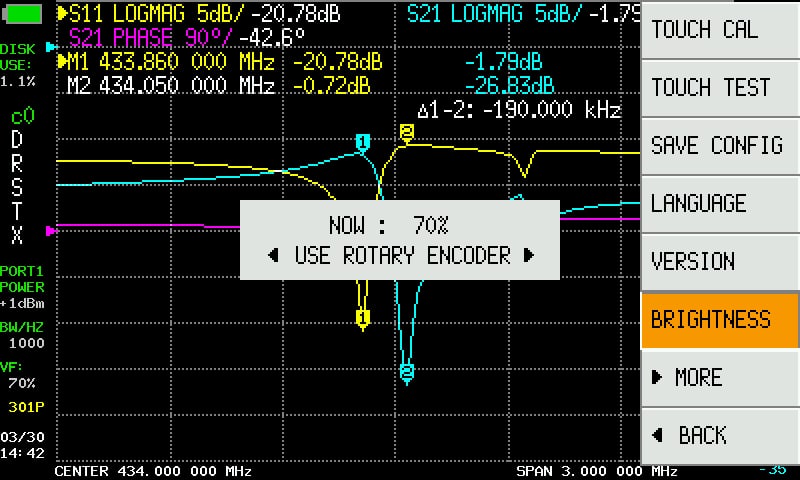The image size is (800, 480).
Task: Open the TOUCH CAL menu item
Action: [719, 30]
